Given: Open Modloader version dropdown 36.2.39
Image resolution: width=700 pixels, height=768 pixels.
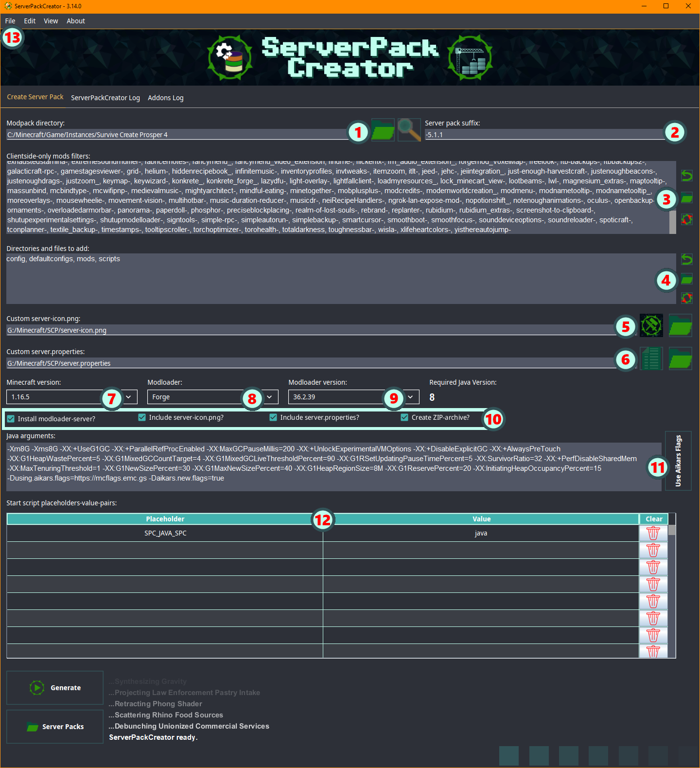Looking at the screenshot, I should tap(410, 397).
